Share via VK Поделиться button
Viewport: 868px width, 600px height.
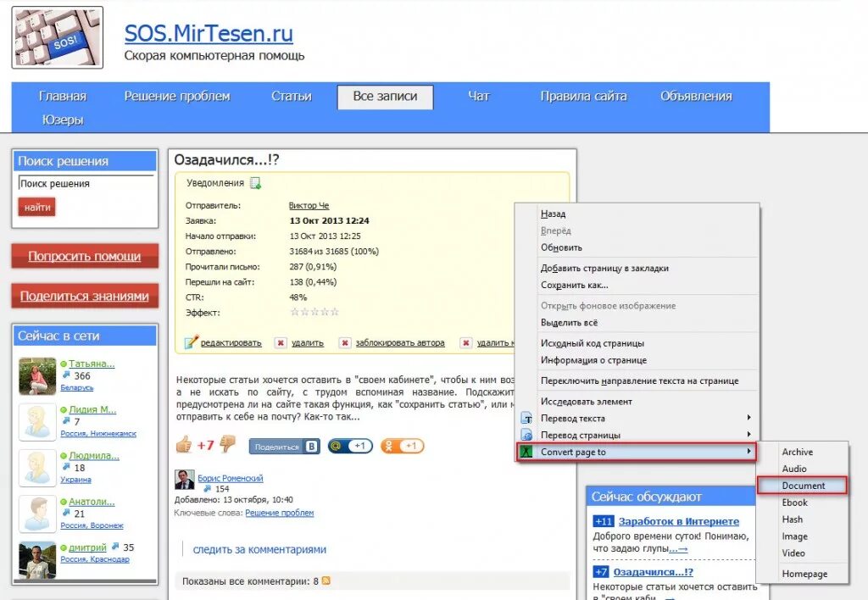285,446
